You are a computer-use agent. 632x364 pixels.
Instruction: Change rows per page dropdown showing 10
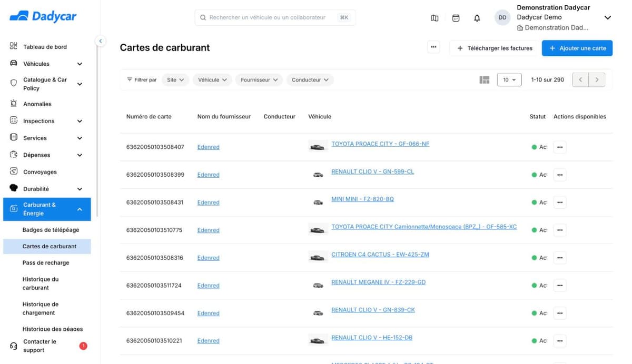[x=509, y=80]
